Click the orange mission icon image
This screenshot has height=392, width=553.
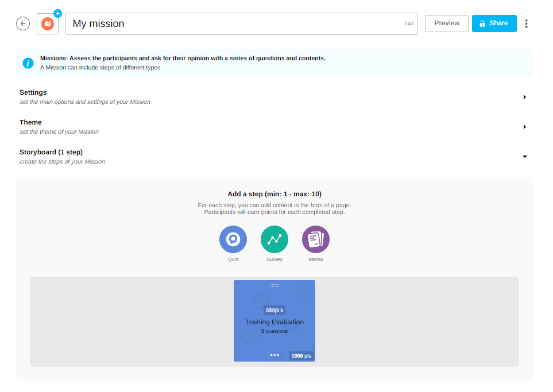point(48,24)
